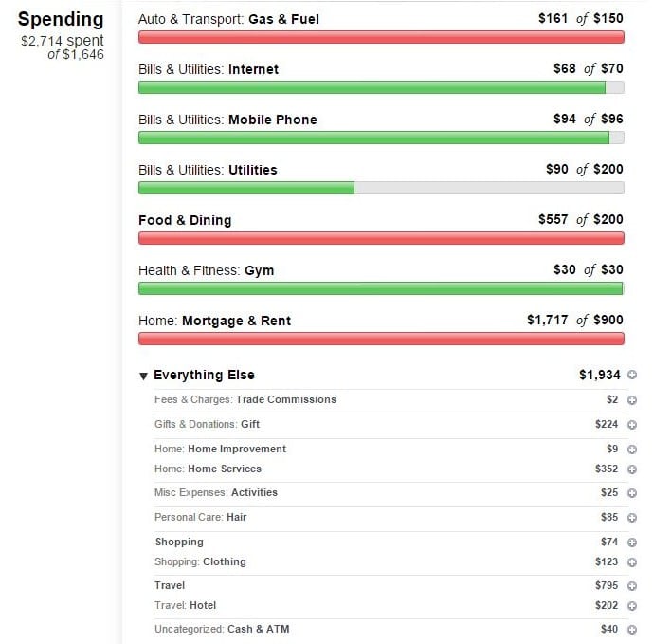Click plus icon beside Shopping Clothing $123
The width and height of the screenshot is (653, 644).
click(632, 562)
